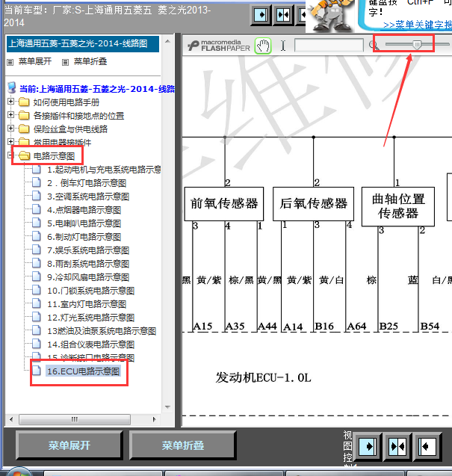
Task: Open 12.灯光系统电路示意图
Action: (90, 318)
